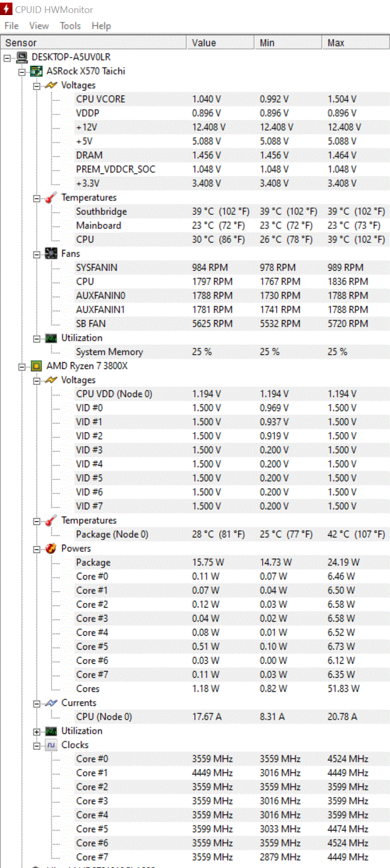Select the AUXFANIN0 fan row

click(x=232, y=296)
